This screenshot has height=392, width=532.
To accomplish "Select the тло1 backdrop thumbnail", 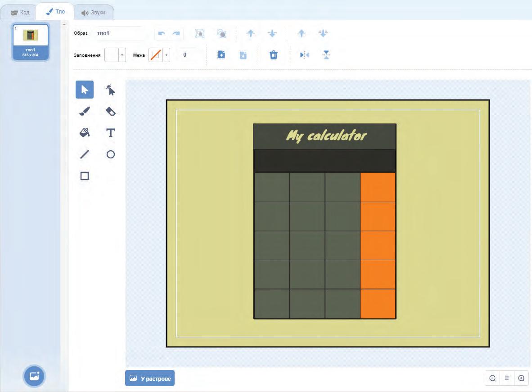I will pyautogui.click(x=31, y=42).
